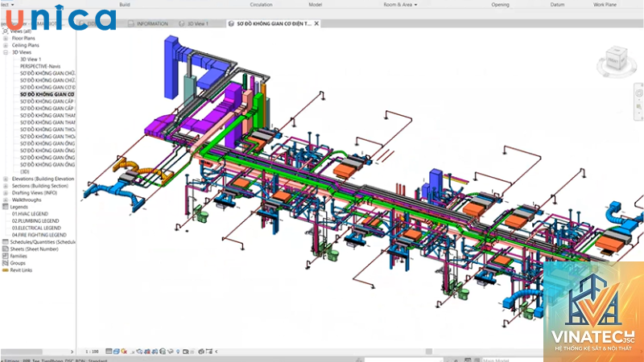The width and height of the screenshot is (644, 362).
Task: Open Visual Style options in the view control bar
Action: click(116, 352)
